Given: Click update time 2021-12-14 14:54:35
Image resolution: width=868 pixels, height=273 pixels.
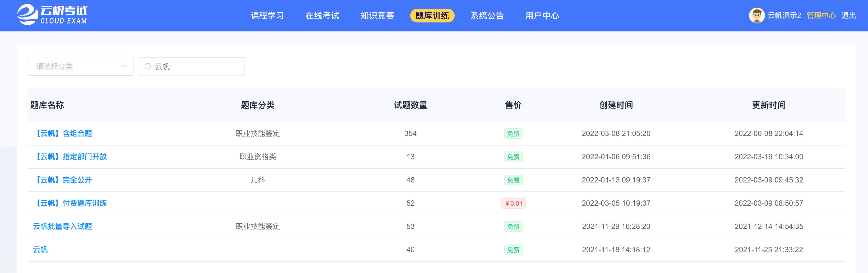Looking at the screenshot, I should point(769,226).
